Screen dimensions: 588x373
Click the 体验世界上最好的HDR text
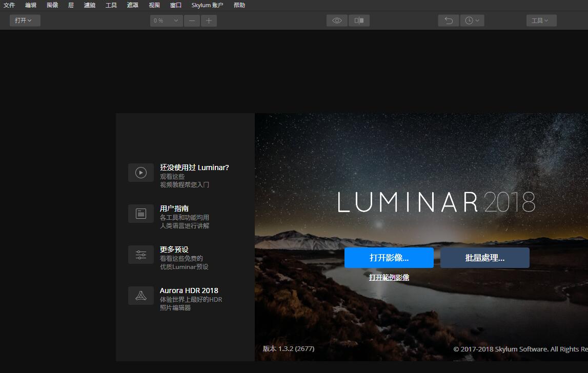191,300
